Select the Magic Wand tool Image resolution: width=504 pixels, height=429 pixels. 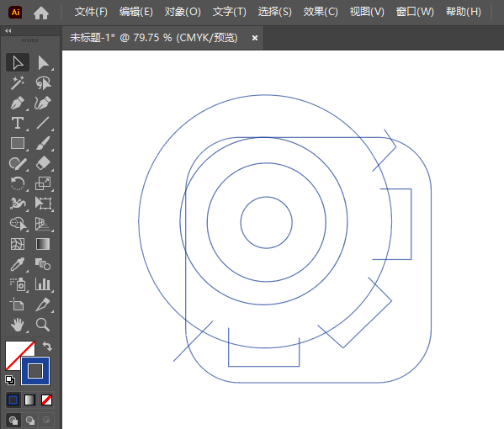(x=18, y=83)
